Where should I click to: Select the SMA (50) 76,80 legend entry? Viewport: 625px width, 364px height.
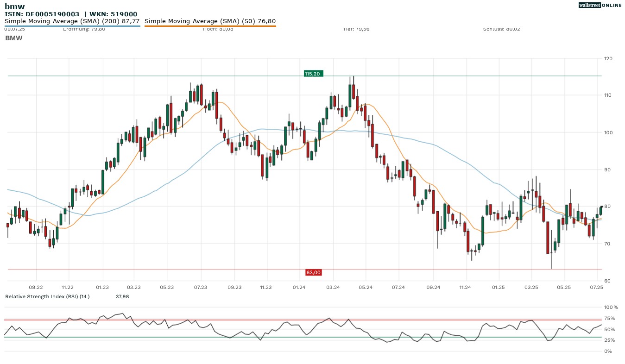click(210, 21)
